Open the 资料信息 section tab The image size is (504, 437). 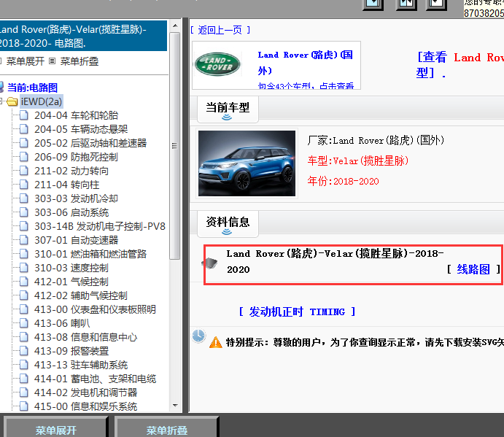[x=228, y=224]
